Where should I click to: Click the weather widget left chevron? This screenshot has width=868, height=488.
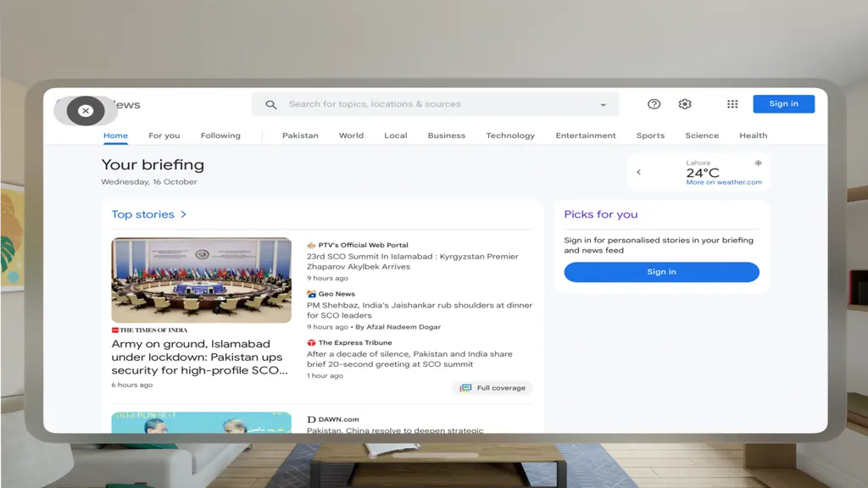(x=638, y=172)
